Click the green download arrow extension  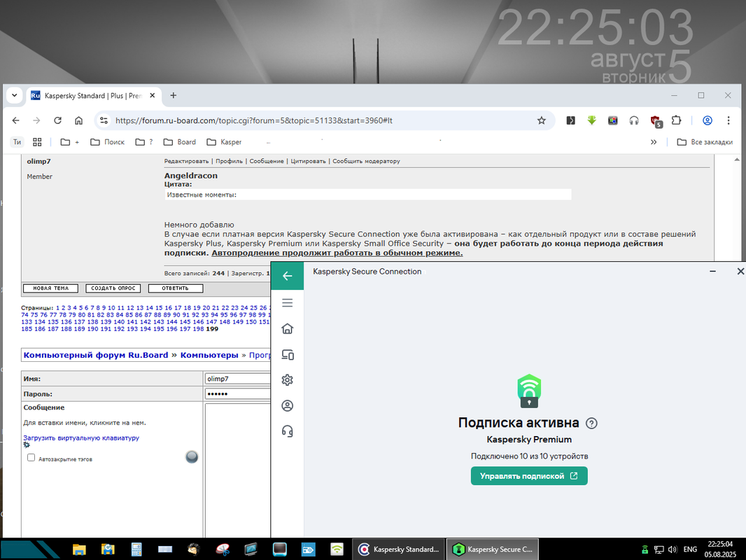pyautogui.click(x=591, y=120)
